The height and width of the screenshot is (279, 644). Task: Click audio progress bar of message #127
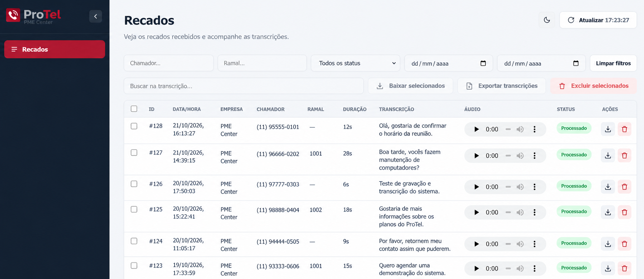(508, 156)
